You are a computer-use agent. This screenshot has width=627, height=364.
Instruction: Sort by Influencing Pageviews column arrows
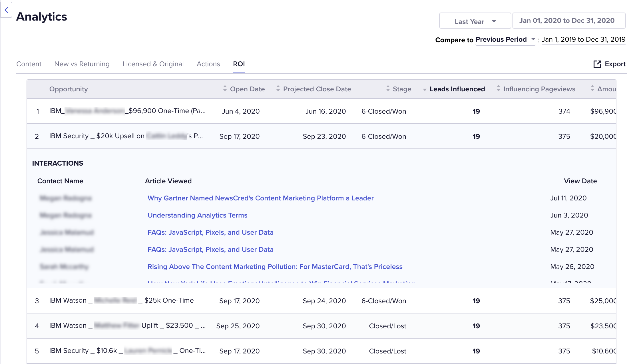(499, 89)
